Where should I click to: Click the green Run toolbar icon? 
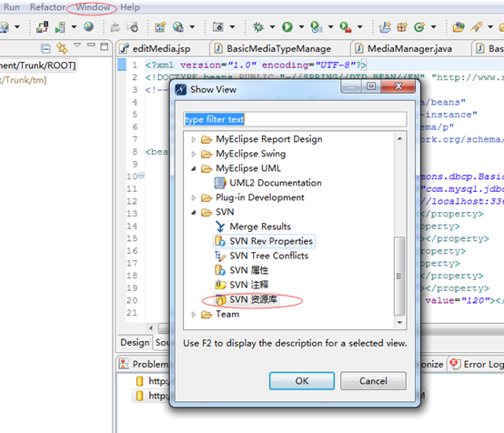click(x=287, y=27)
